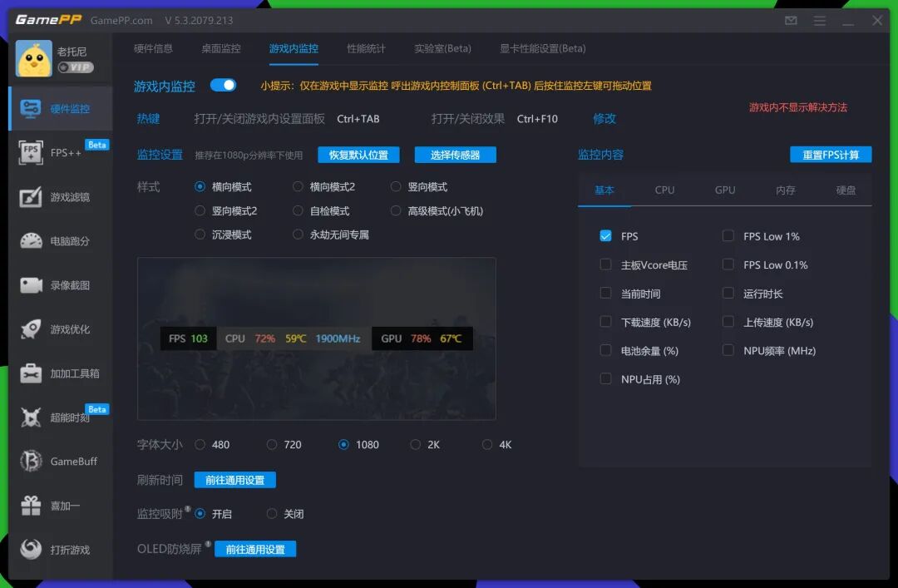Image resolution: width=898 pixels, height=588 pixels.
Task: Open the 游戏滤镜 filter icon
Action: [x=31, y=197]
